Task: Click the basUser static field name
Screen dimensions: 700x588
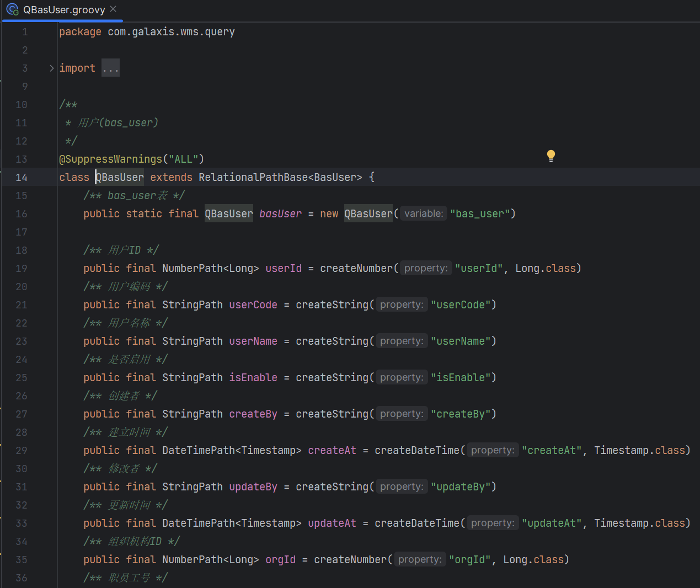Action: 280,213
